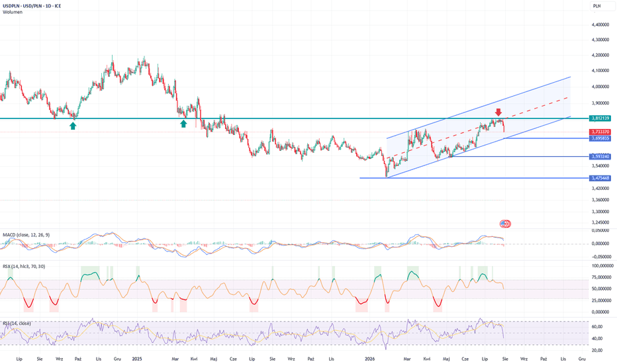Image resolution: width=617 pixels, height=364 pixels.
Task: Click the 3,900000 price axis value
Action: (x=600, y=103)
